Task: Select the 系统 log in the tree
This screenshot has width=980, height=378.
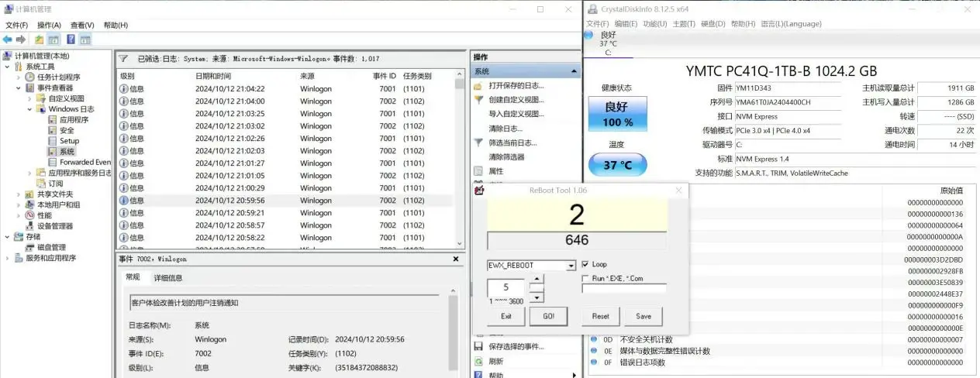Action: tap(67, 152)
